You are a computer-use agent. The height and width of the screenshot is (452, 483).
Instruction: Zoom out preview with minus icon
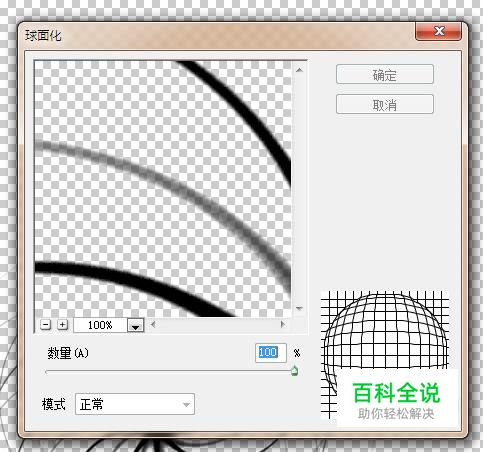tap(46, 325)
